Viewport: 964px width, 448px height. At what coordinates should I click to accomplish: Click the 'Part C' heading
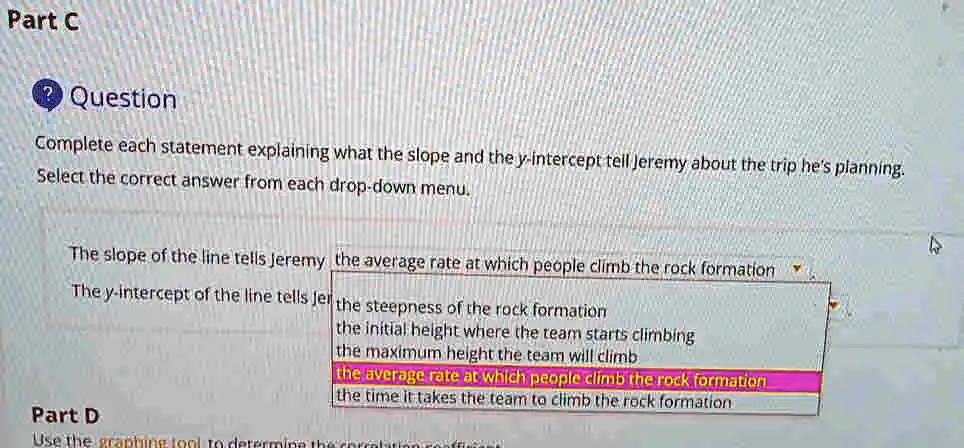pyautogui.click(x=43, y=22)
